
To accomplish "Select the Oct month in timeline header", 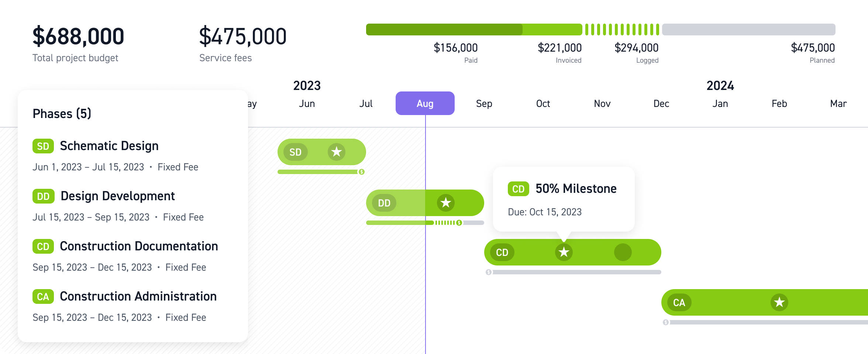I will pos(543,104).
